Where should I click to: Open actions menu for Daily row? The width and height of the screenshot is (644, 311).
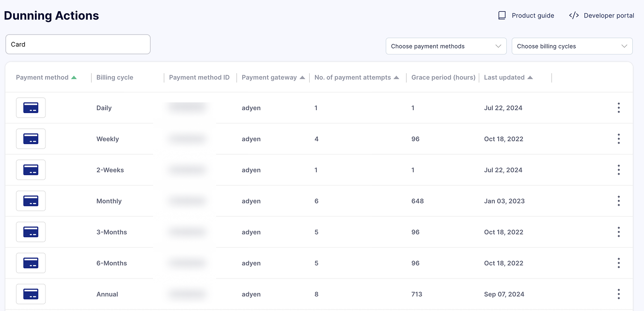click(619, 108)
